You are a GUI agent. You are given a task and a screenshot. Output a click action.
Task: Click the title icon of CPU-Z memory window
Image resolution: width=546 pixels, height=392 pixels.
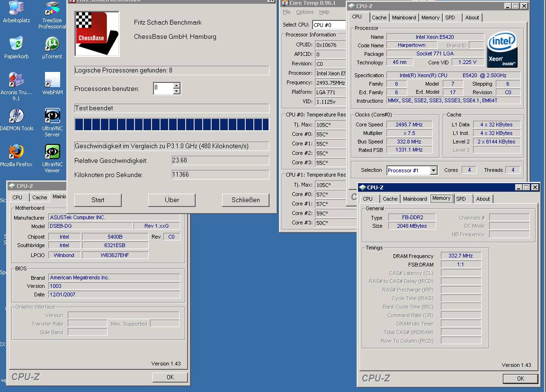[x=362, y=187]
